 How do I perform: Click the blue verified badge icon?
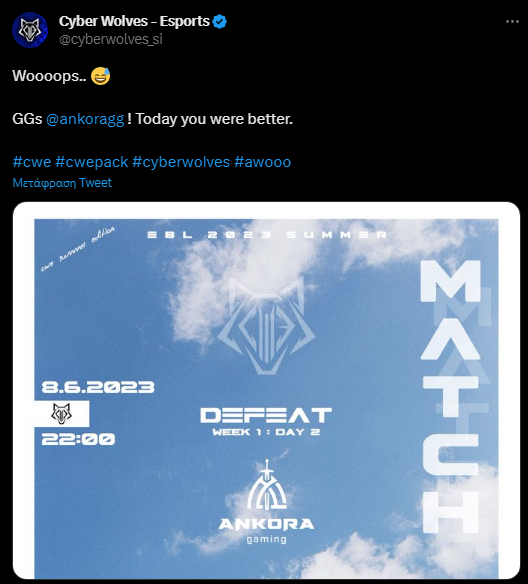point(220,22)
